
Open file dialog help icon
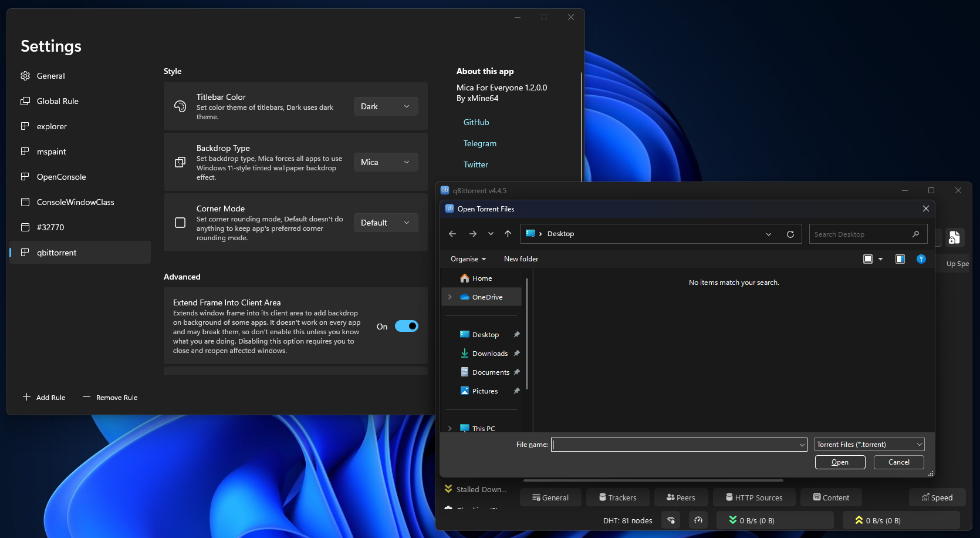click(x=921, y=259)
